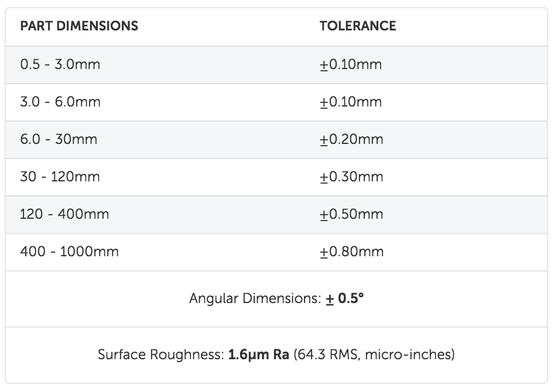Click the Angular Dimensions label text
The image size is (554, 392).
point(255,298)
